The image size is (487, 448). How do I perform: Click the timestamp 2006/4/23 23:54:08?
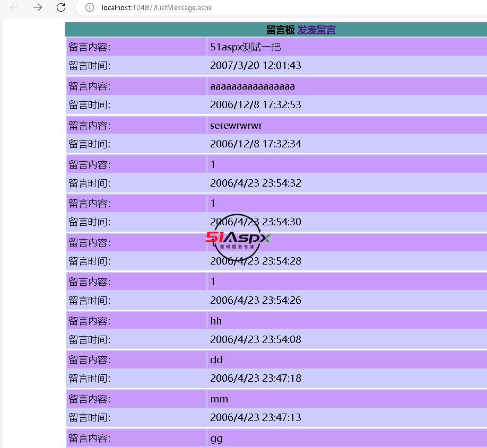pyautogui.click(x=256, y=339)
